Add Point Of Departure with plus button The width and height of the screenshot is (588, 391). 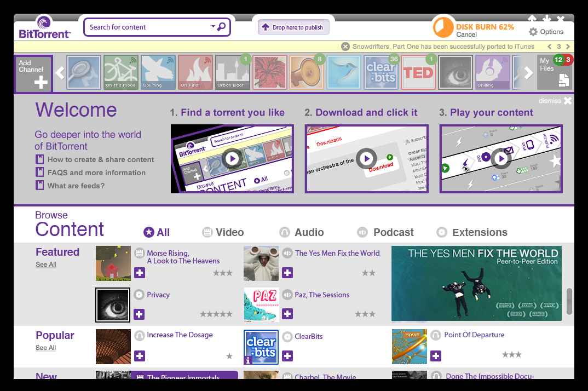436,356
